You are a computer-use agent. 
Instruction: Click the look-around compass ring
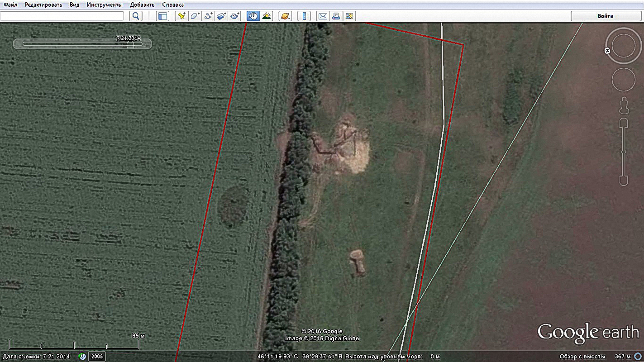624,45
